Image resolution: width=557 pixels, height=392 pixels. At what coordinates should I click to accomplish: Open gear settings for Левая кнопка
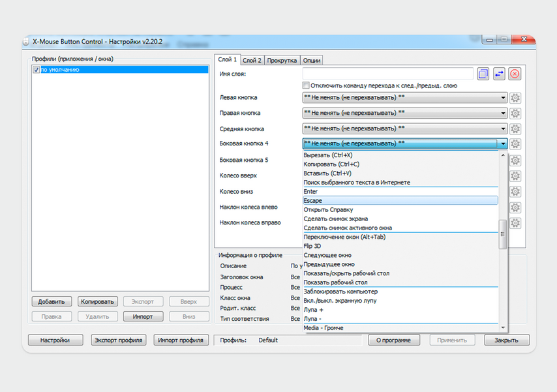[x=515, y=98]
